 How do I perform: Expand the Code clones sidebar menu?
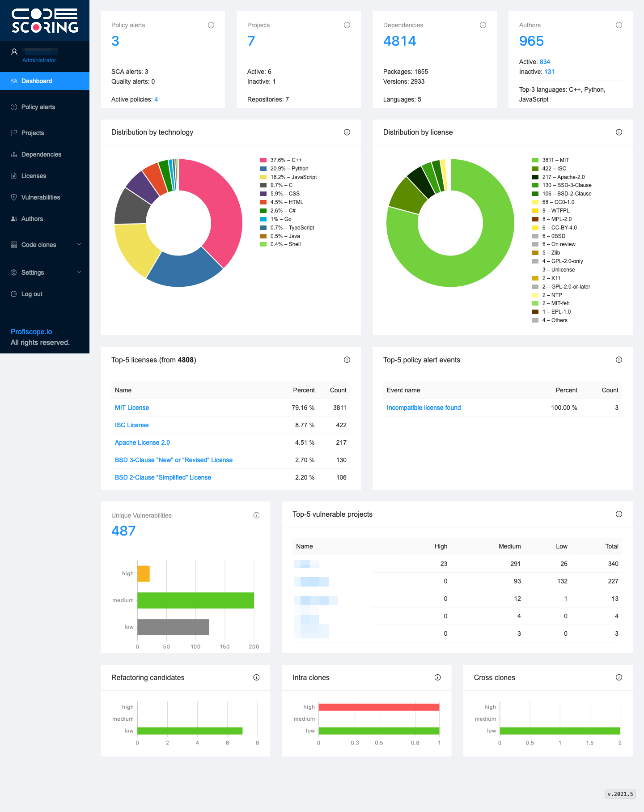tap(45, 245)
